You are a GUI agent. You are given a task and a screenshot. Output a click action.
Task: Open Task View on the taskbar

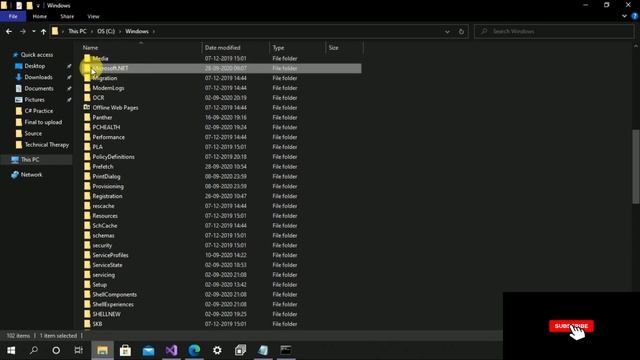79,350
